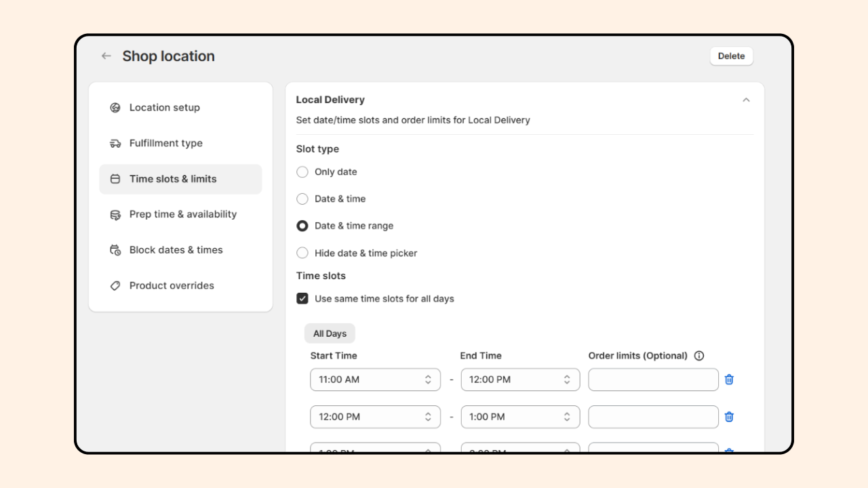The image size is (868, 488).
Task: Click the Prep time & availability icon
Action: click(x=115, y=215)
